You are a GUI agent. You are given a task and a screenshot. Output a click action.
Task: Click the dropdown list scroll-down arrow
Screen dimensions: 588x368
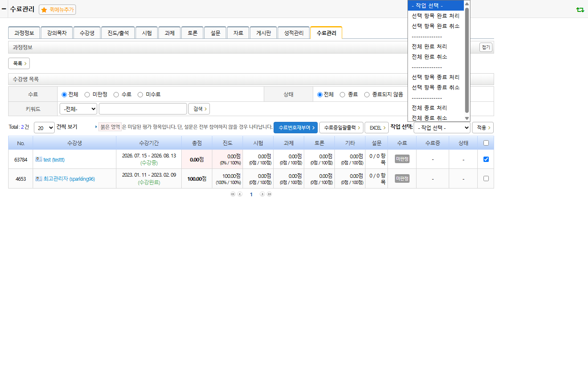[x=467, y=118]
